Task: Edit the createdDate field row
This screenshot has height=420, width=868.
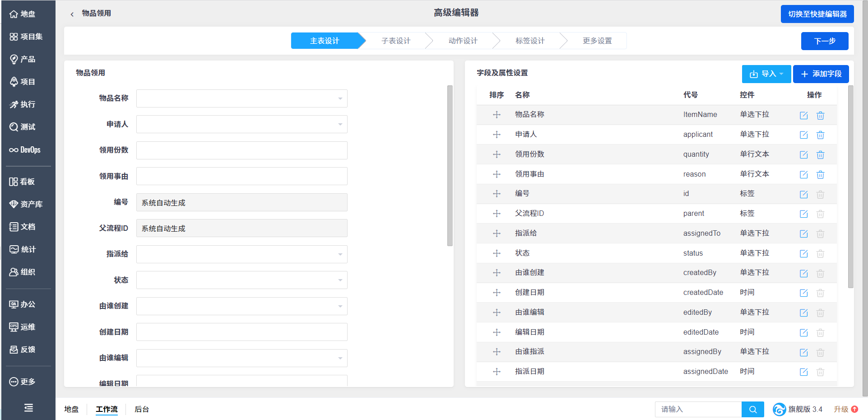Action: pos(803,293)
